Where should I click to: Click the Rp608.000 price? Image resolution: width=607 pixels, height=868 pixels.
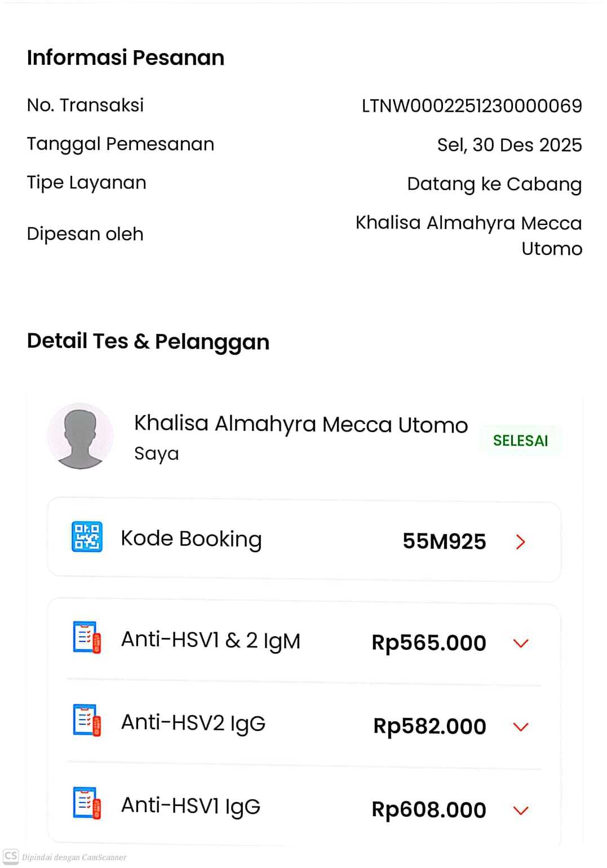[429, 810]
